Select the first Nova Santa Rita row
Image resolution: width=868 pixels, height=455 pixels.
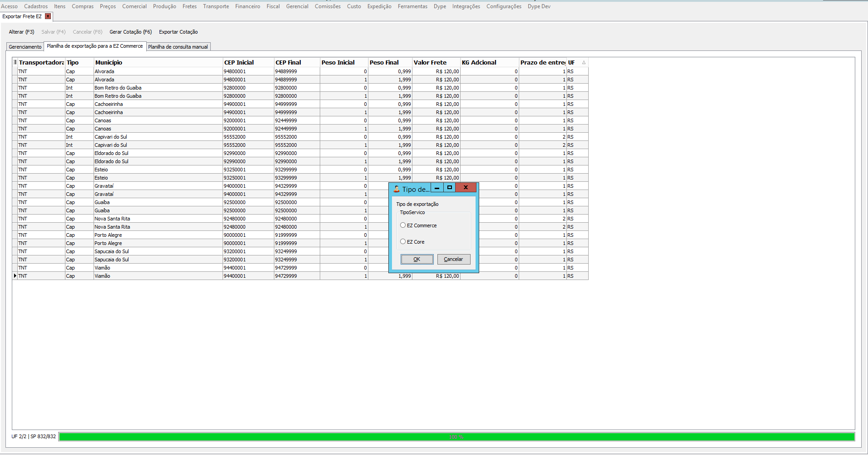(300, 219)
